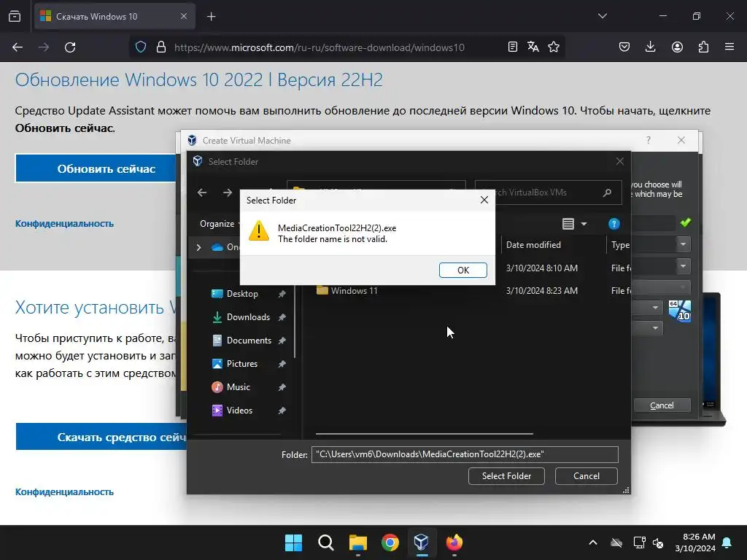Open a new Firefox tab

(x=211, y=17)
